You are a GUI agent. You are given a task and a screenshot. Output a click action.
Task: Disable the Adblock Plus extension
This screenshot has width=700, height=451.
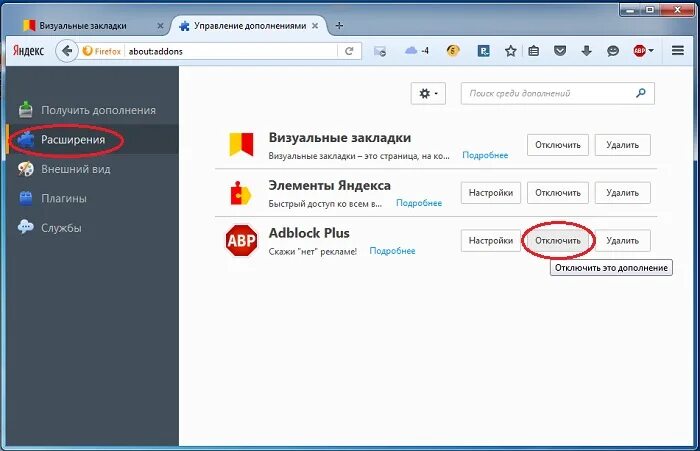(558, 241)
